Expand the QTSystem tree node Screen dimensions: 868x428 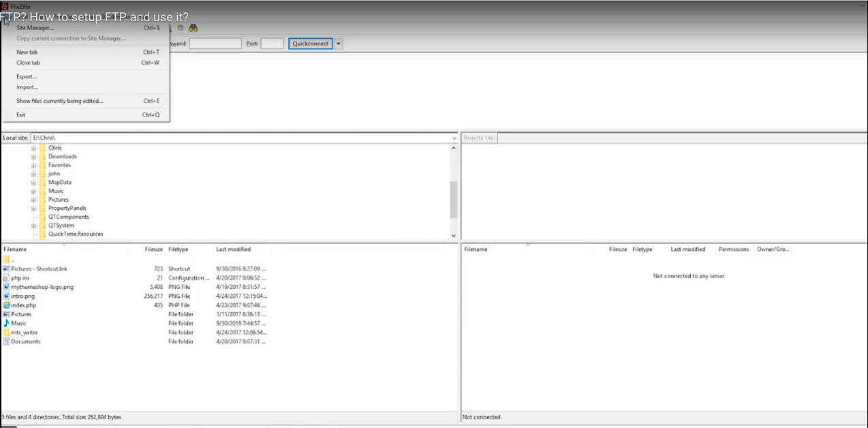coord(33,226)
